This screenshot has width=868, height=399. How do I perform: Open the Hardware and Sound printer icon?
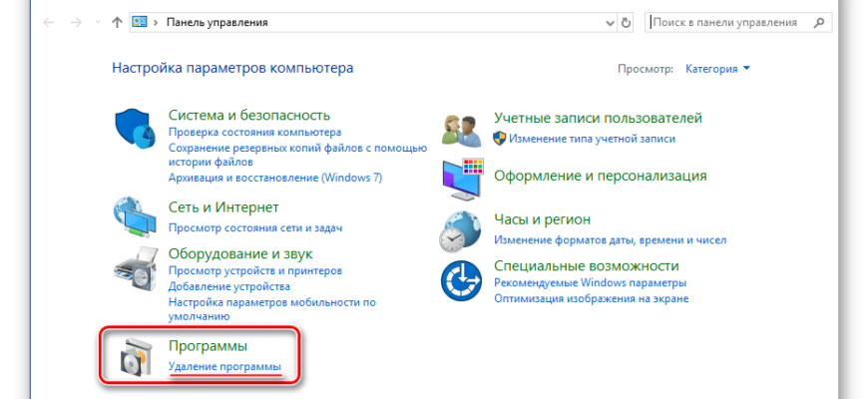[x=136, y=268]
